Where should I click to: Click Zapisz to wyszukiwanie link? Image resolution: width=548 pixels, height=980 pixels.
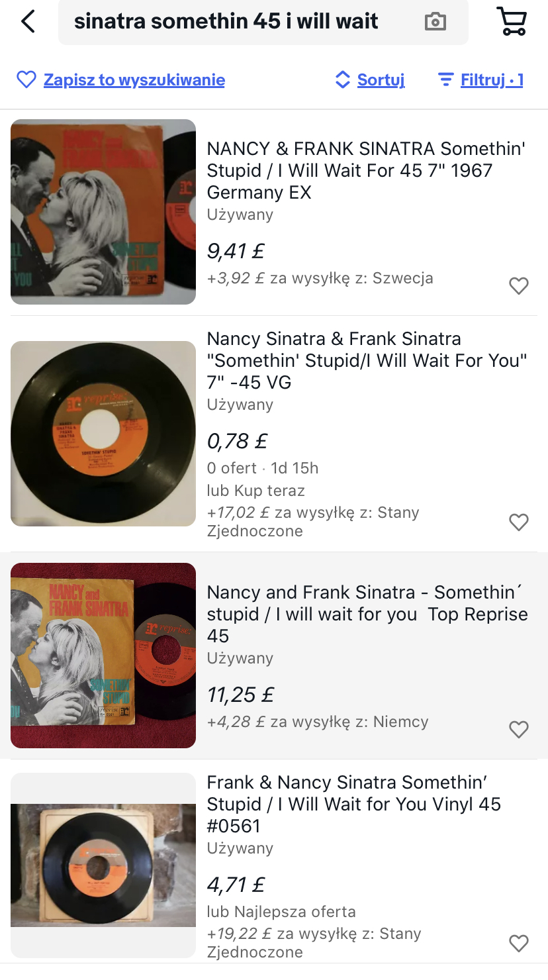(x=134, y=80)
